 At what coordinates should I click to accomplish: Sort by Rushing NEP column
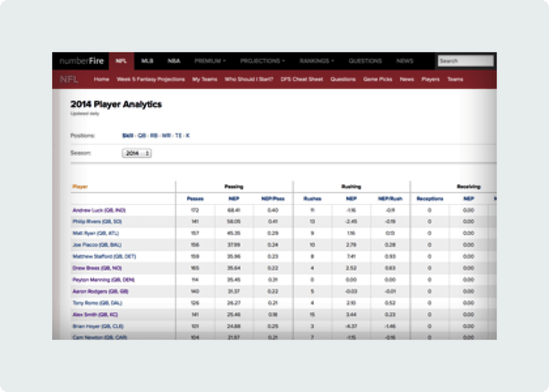click(351, 199)
